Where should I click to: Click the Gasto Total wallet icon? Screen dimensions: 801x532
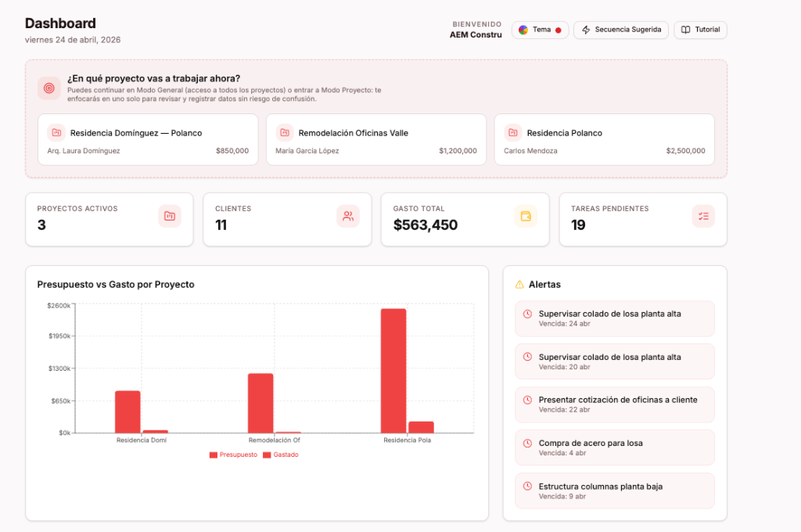point(526,216)
